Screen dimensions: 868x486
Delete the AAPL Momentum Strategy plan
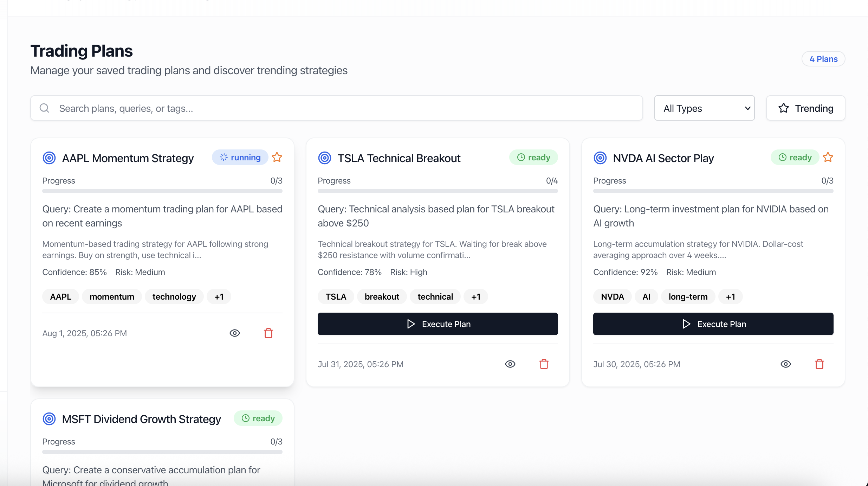tap(268, 333)
